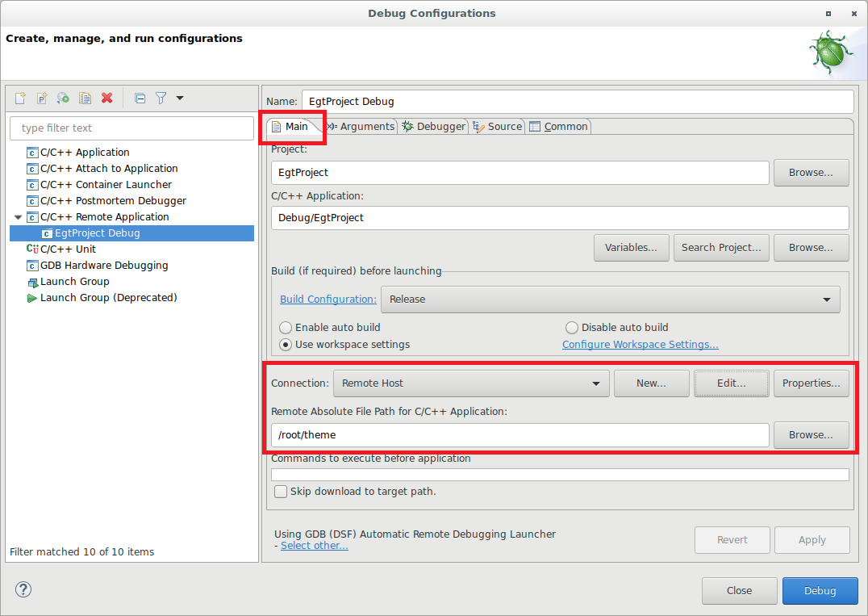Check Skip download to target path
The width and height of the screenshot is (868, 616).
tap(280, 491)
